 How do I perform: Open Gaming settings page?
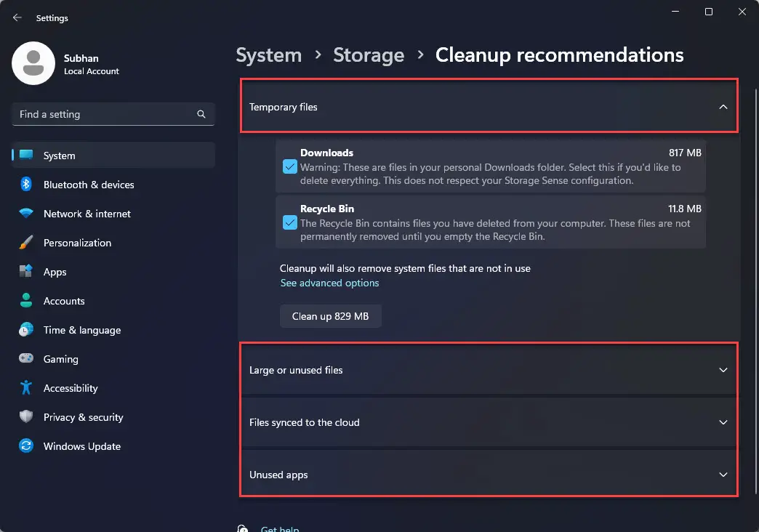113,359
